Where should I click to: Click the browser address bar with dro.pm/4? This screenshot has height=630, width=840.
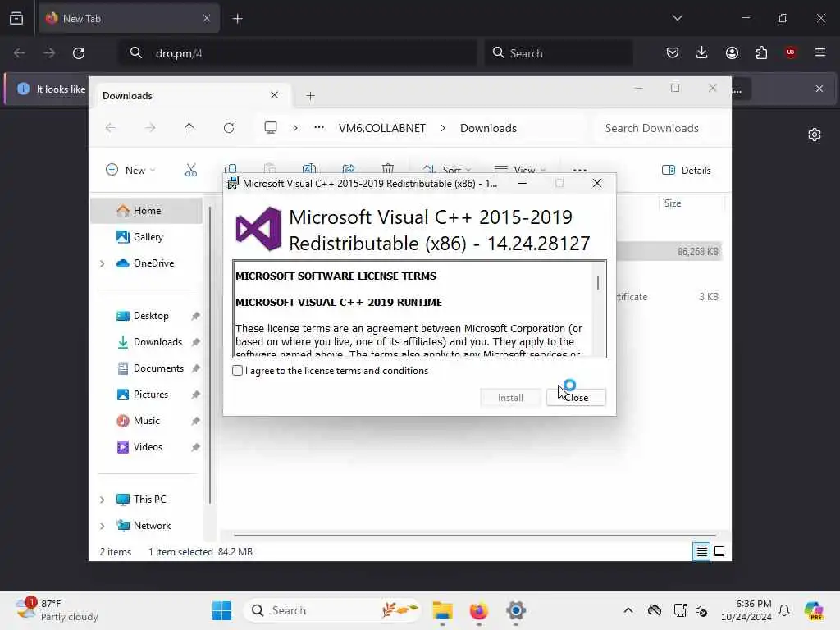(x=298, y=53)
